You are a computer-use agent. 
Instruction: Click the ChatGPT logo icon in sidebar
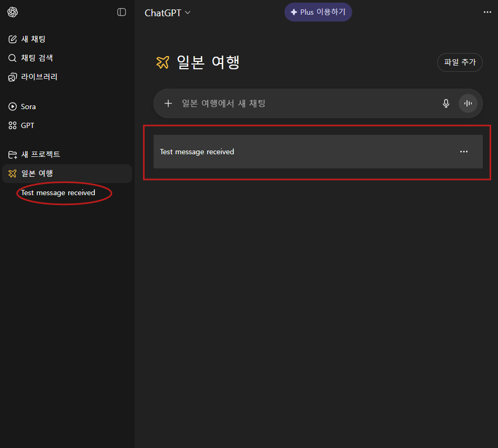coord(13,12)
